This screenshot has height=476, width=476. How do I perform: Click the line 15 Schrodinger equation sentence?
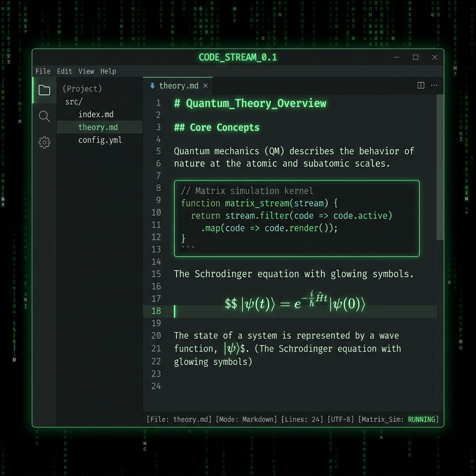(294, 274)
